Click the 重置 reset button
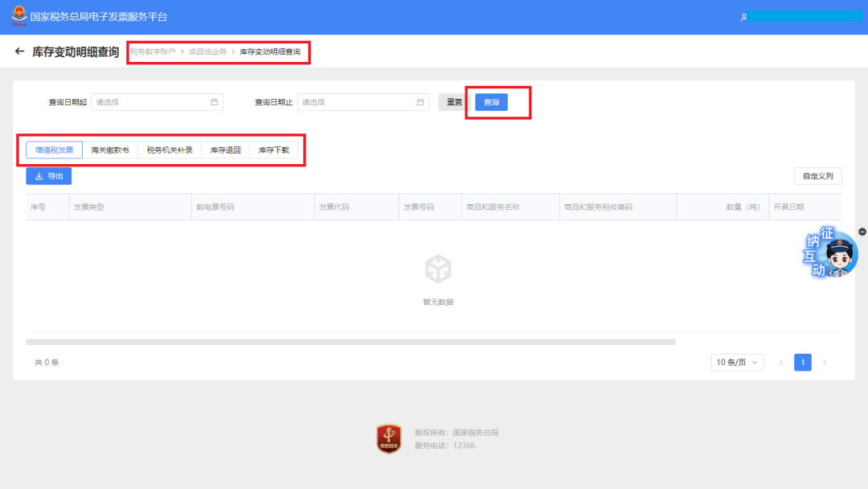This screenshot has height=489, width=868. [454, 102]
